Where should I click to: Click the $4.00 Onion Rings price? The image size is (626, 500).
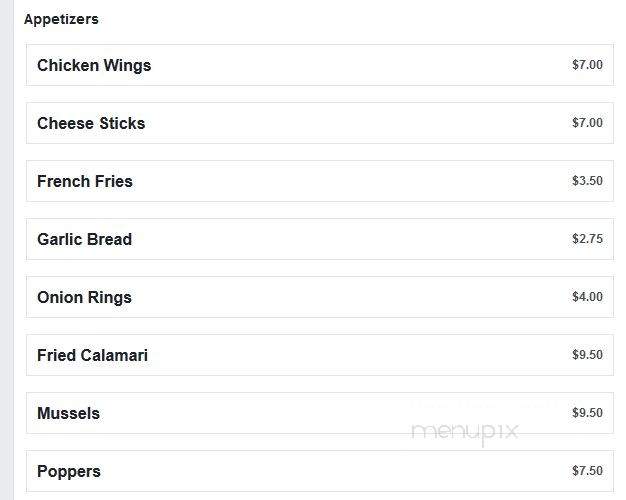click(x=587, y=297)
